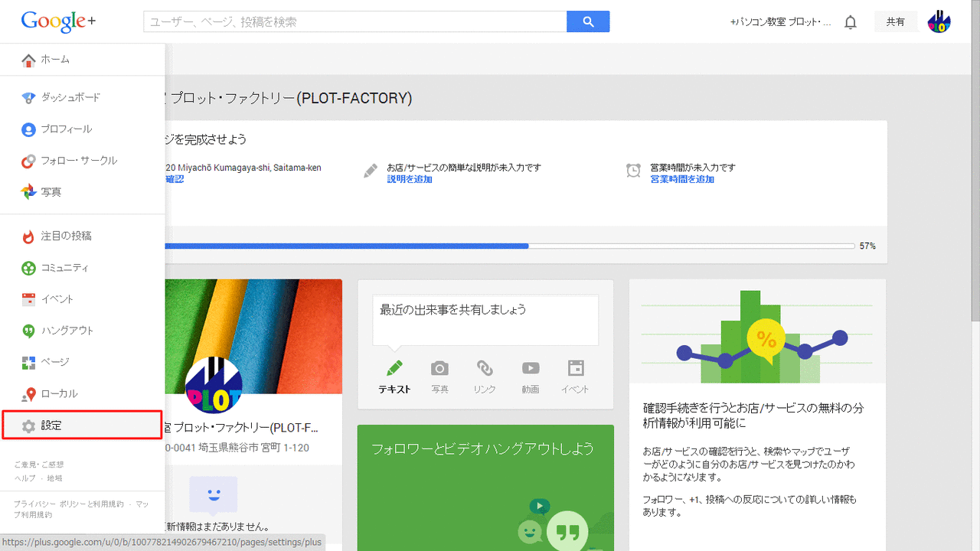Click the smiley speech bubble icon
The image size is (980, 551).
tap(214, 495)
